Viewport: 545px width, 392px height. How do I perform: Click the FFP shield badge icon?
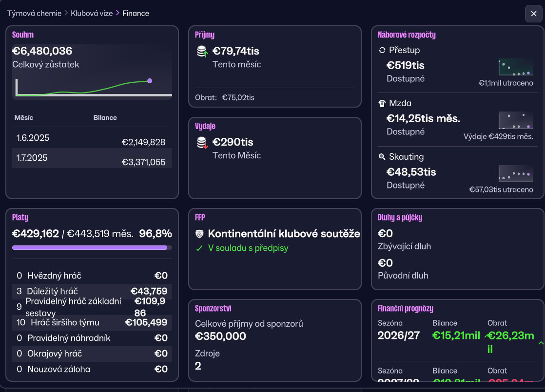(x=199, y=234)
